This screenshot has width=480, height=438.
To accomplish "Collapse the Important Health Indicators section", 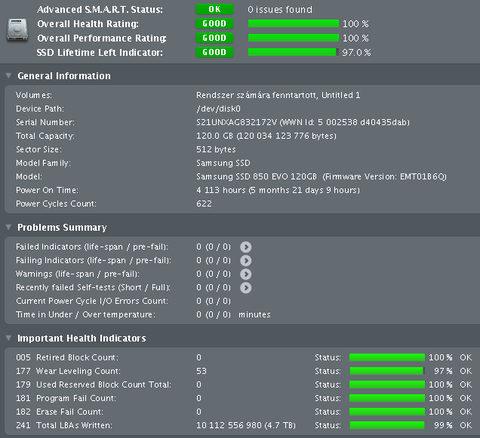I will (9, 338).
